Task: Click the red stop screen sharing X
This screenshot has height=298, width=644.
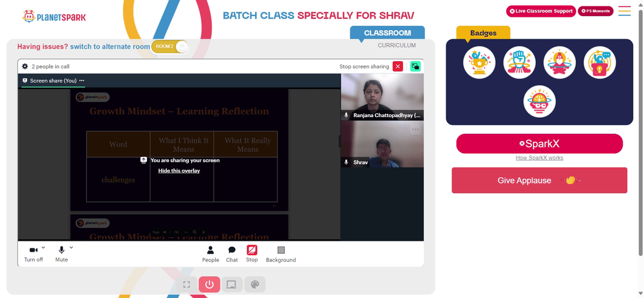Action: coord(397,66)
